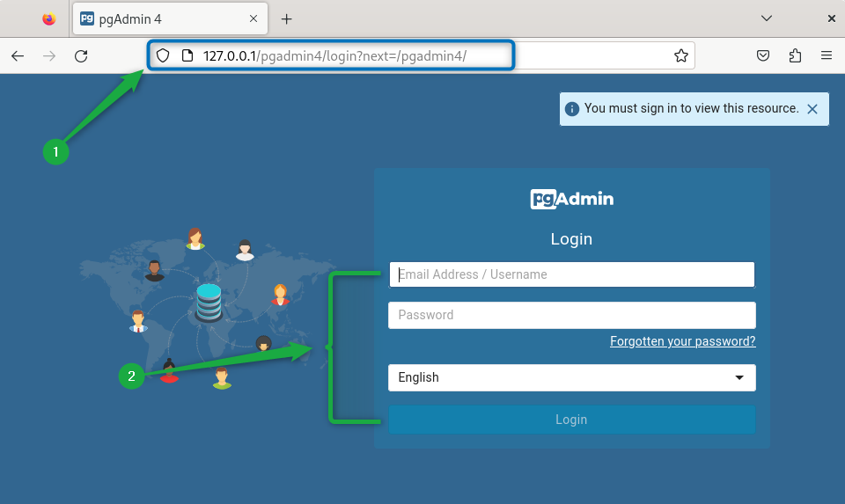Click the shield tracking protection icon

click(x=163, y=56)
